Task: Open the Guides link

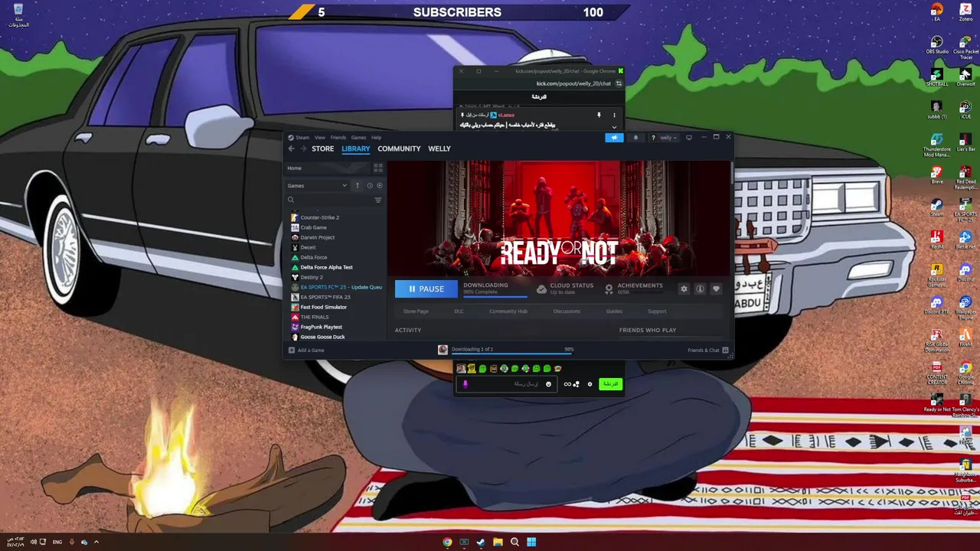Action: pyautogui.click(x=614, y=311)
